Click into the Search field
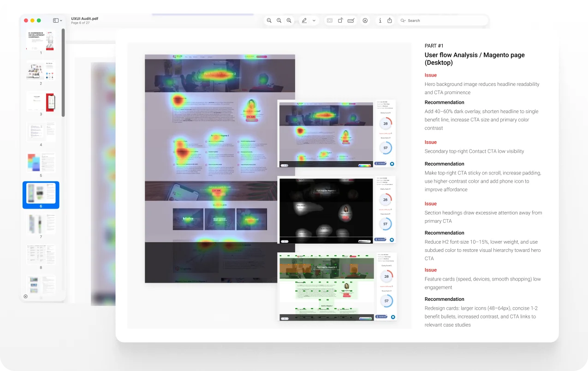The width and height of the screenshot is (588, 371). [x=443, y=20]
